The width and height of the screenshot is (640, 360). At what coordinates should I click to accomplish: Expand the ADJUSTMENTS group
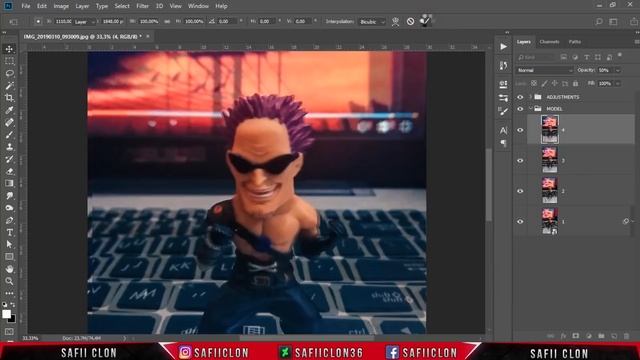pyautogui.click(x=531, y=97)
